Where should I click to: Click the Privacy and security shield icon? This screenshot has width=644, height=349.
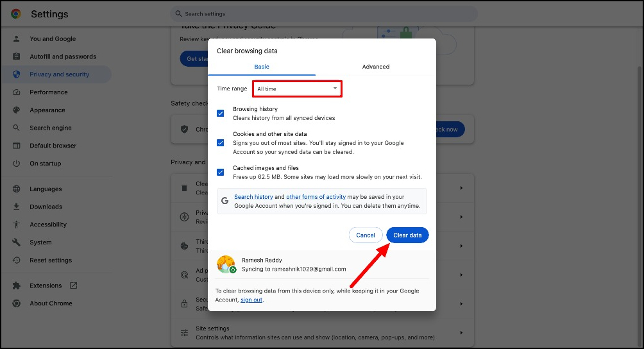[17, 74]
